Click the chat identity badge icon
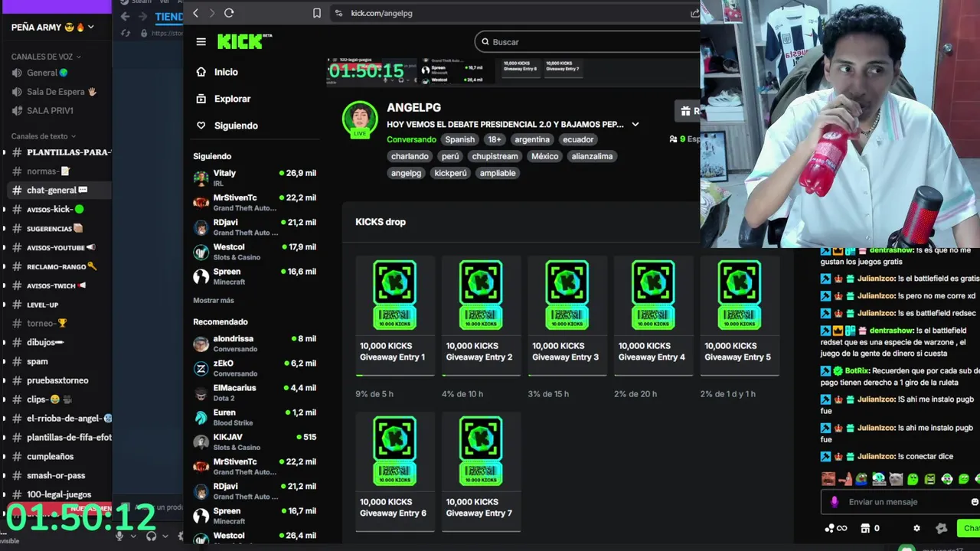 tap(942, 528)
